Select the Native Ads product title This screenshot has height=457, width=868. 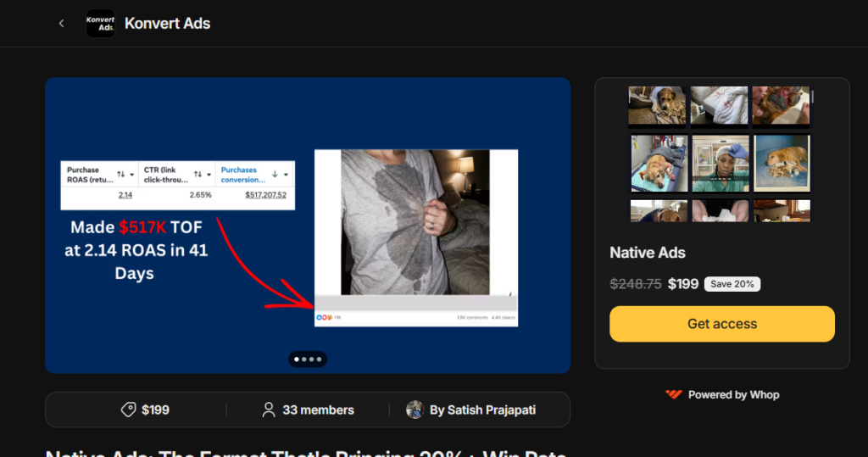(648, 252)
